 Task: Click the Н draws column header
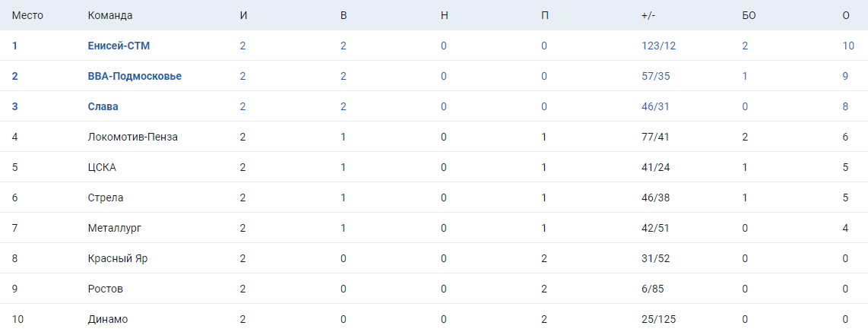pos(444,16)
